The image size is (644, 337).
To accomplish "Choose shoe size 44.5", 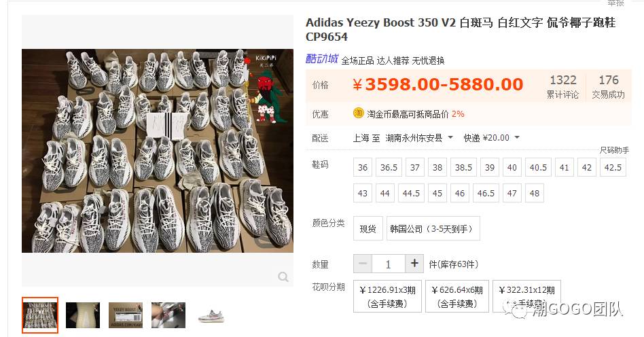I will (411, 193).
